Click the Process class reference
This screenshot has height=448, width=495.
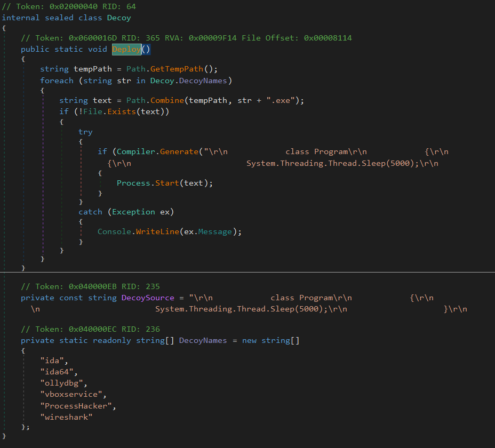[x=133, y=183]
